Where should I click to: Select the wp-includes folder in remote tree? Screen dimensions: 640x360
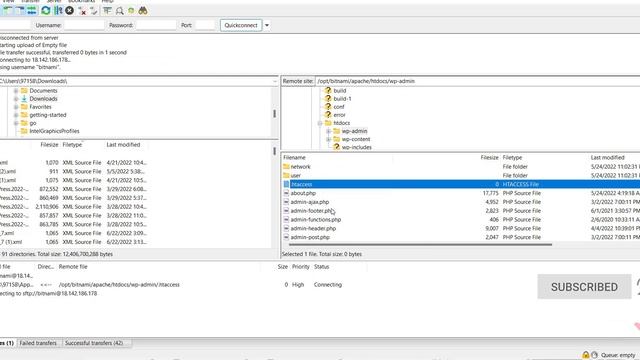point(356,147)
